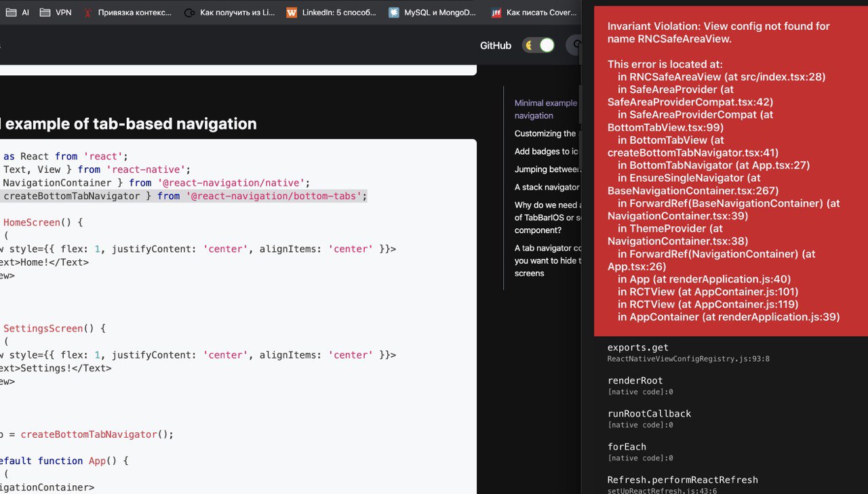The width and height of the screenshot is (868, 494).
Task: Click 'App (at renderApplication.js:40)' trace line
Action: tap(705, 279)
